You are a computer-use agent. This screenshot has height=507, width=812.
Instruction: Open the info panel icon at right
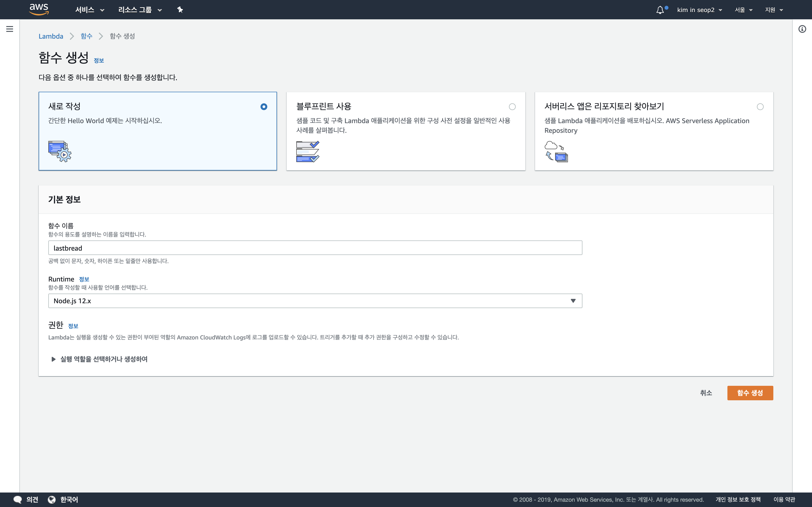802,29
